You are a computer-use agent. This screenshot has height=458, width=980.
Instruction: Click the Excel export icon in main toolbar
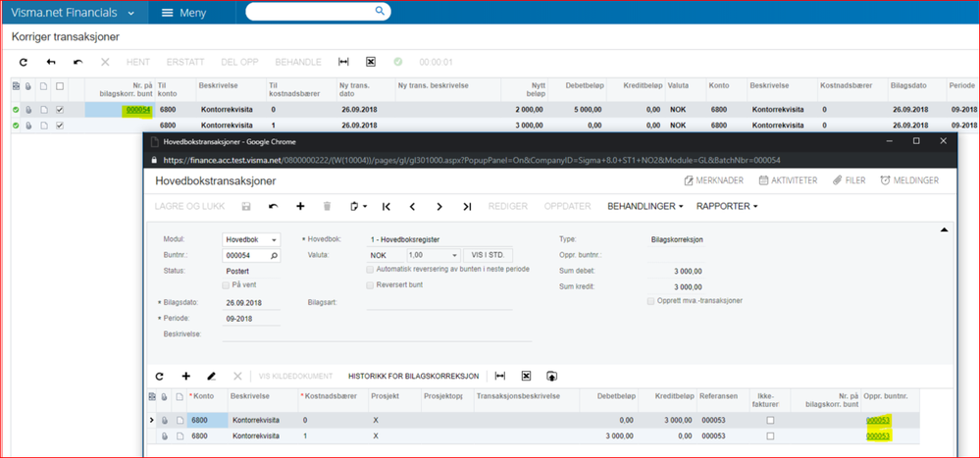tap(370, 62)
